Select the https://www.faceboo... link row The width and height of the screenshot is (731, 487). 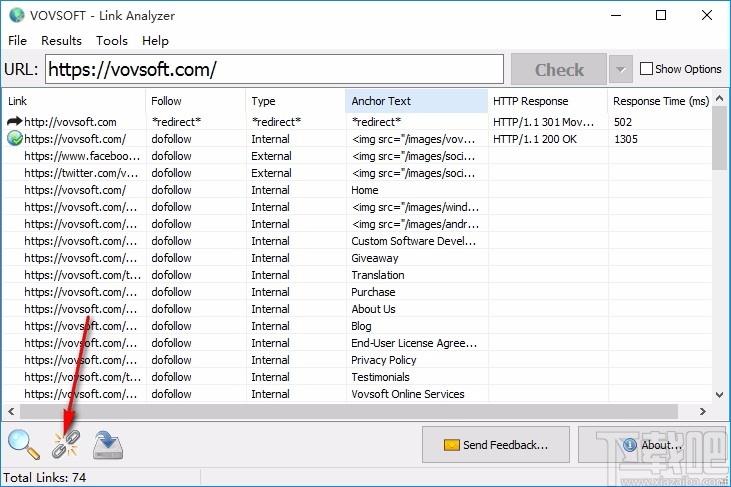point(358,156)
